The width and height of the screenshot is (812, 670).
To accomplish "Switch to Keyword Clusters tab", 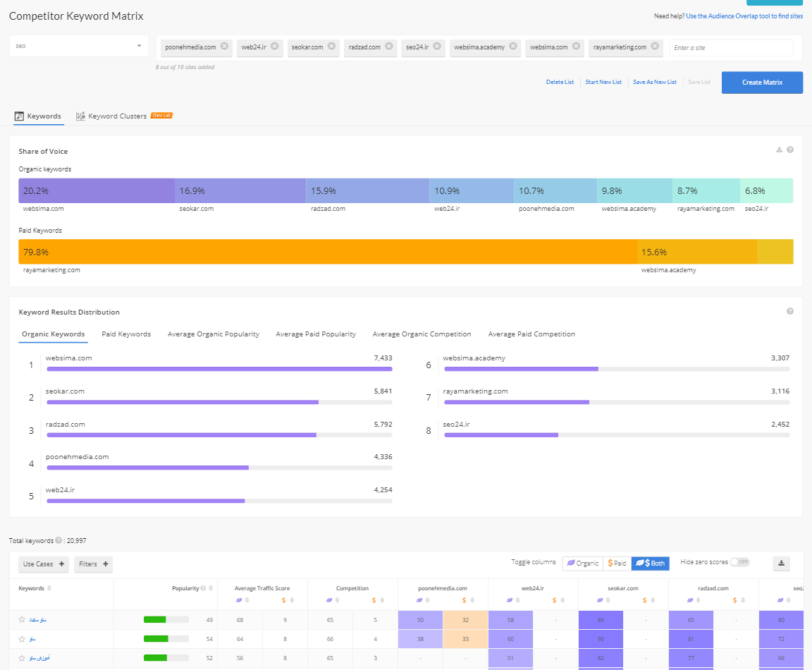I will pos(111,116).
